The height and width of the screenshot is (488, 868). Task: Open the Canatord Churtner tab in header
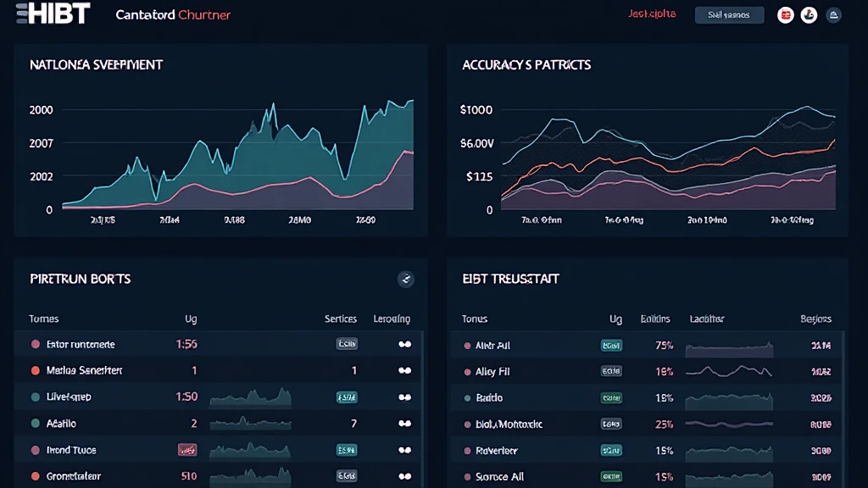coord(172,15)
